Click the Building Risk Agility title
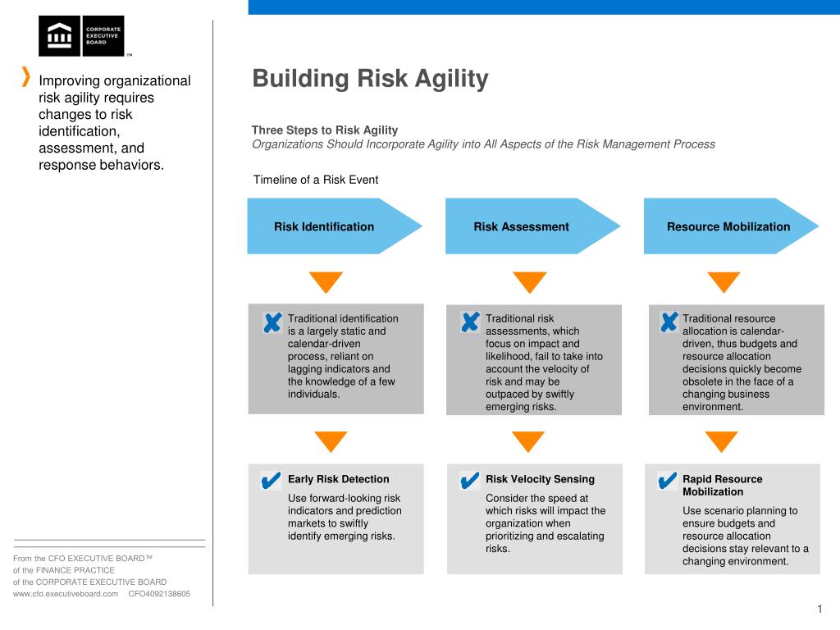The height and width of the screenshot is (630, 840). coord(370,79)
